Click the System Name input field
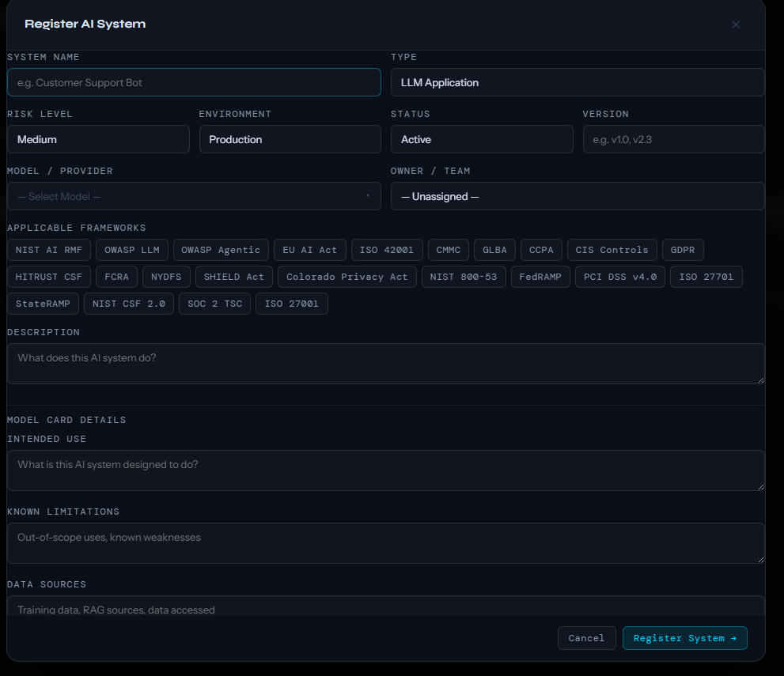Image resolution: width=784 pixels, height=676 pixels. coord(194,82)
